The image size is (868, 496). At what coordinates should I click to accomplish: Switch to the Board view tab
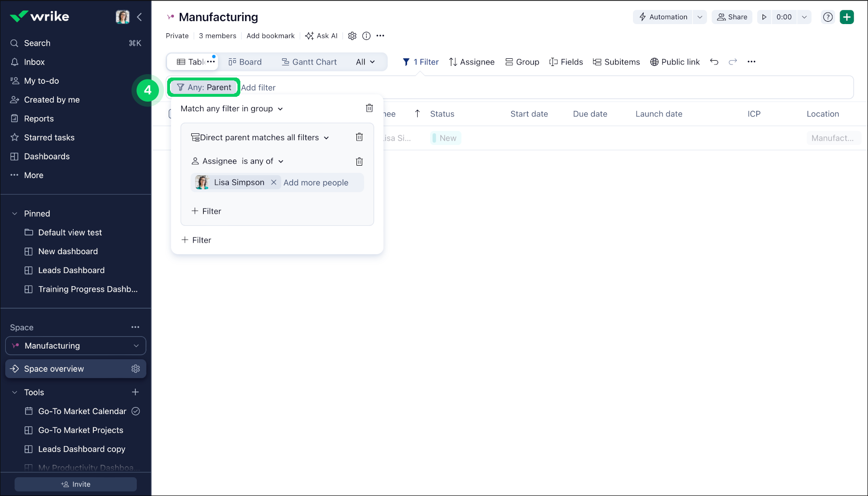[245, 62]
